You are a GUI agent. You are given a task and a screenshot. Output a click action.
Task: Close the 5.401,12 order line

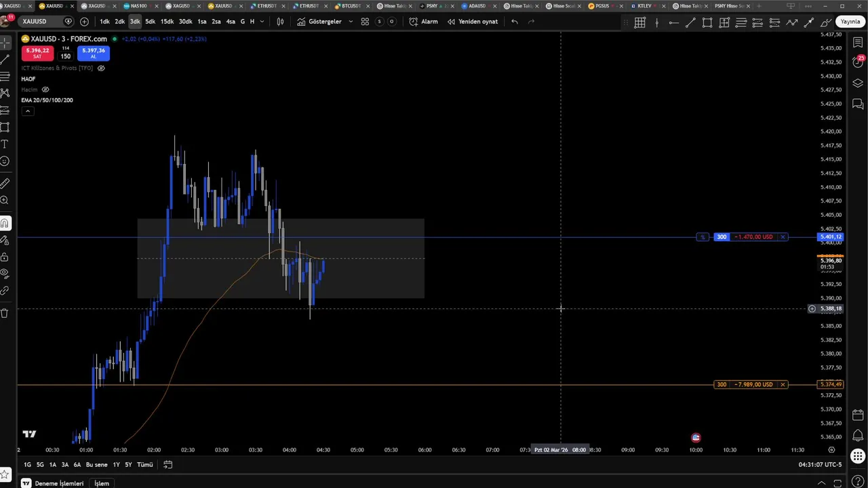[783, 237]
